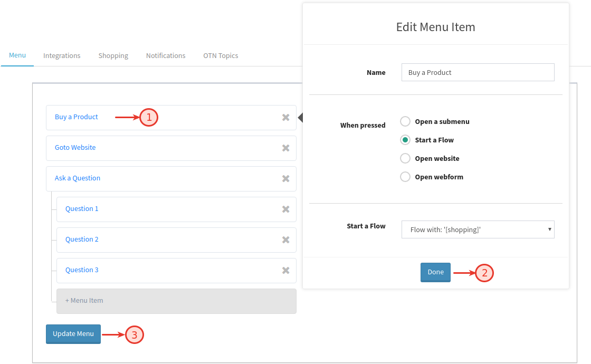Open the Goto Website menu item
591x364 pixels.
pyautogui.click(x=75, y=148)
